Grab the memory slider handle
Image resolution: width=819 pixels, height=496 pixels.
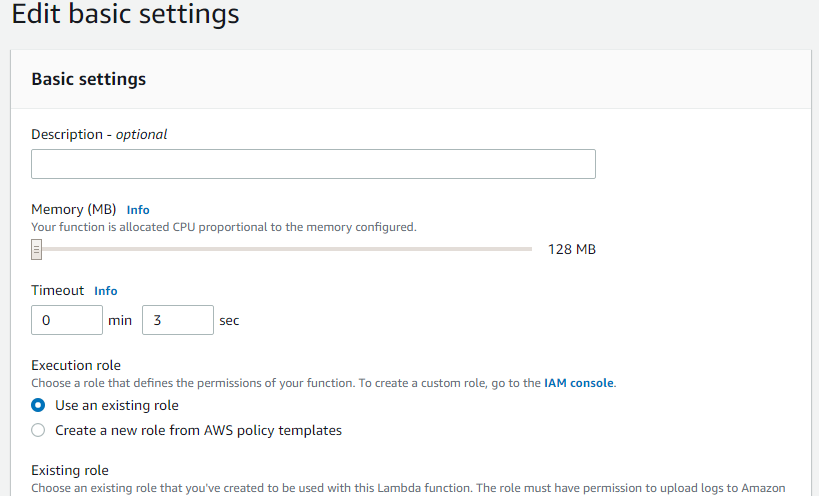(x=36, y=250)
